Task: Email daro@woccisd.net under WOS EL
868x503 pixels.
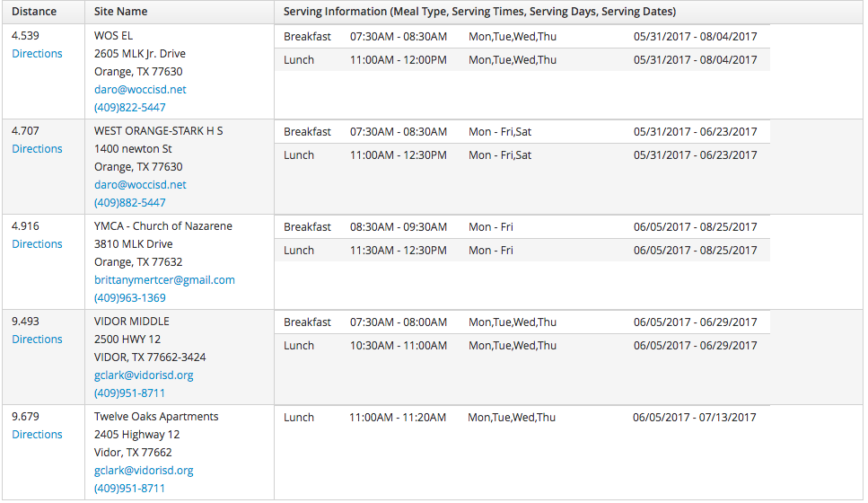Action: [140, 90]
